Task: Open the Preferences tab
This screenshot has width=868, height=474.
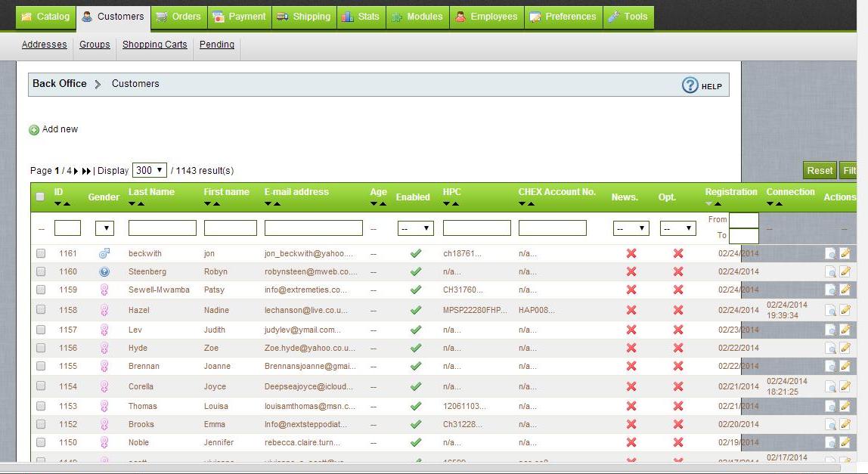Action: pyautogui.click(x=563, y=17)
